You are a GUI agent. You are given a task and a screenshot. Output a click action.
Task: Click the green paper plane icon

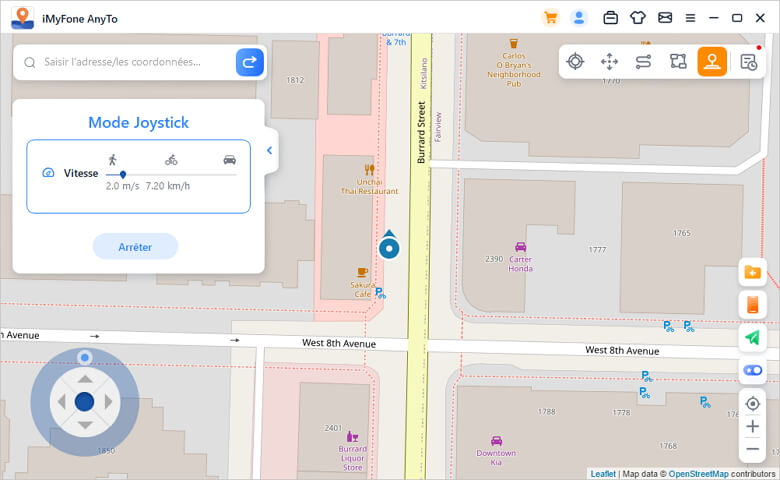pyautogui.click(x=752, y=338)
